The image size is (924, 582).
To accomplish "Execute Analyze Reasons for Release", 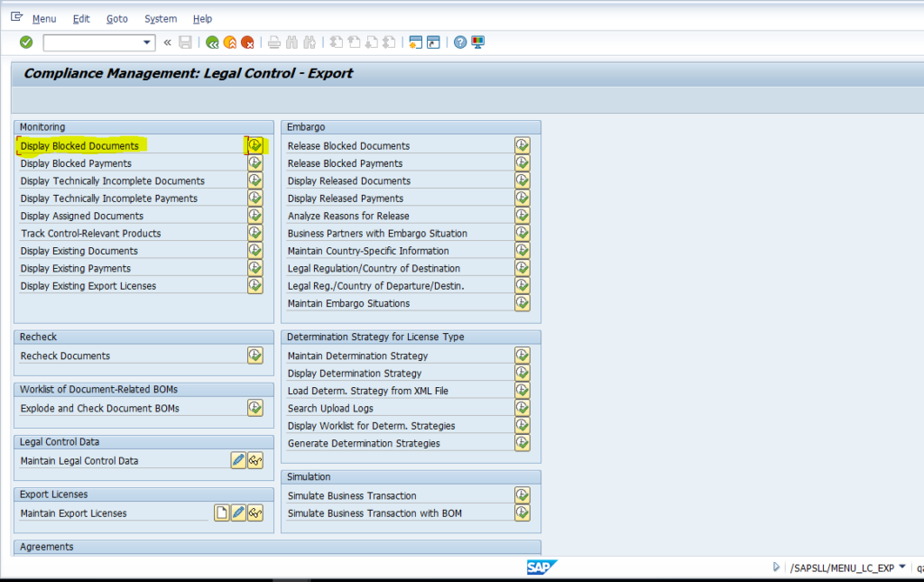I will 522,215.
